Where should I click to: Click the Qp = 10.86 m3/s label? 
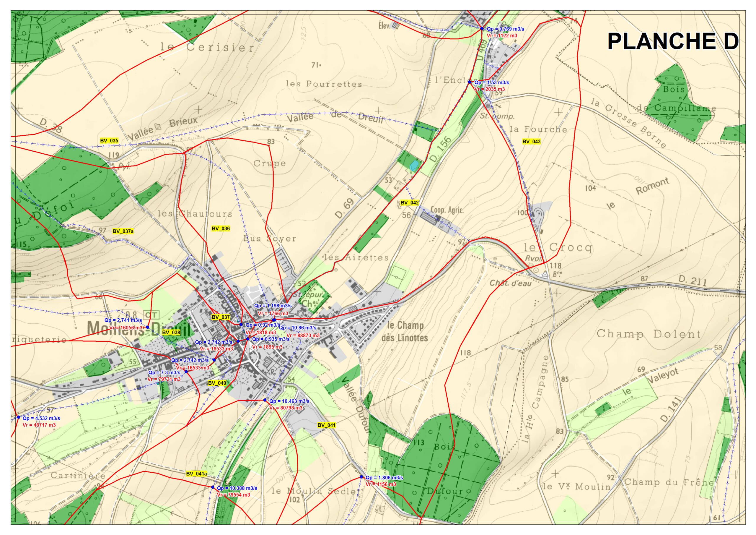[298, 328]
